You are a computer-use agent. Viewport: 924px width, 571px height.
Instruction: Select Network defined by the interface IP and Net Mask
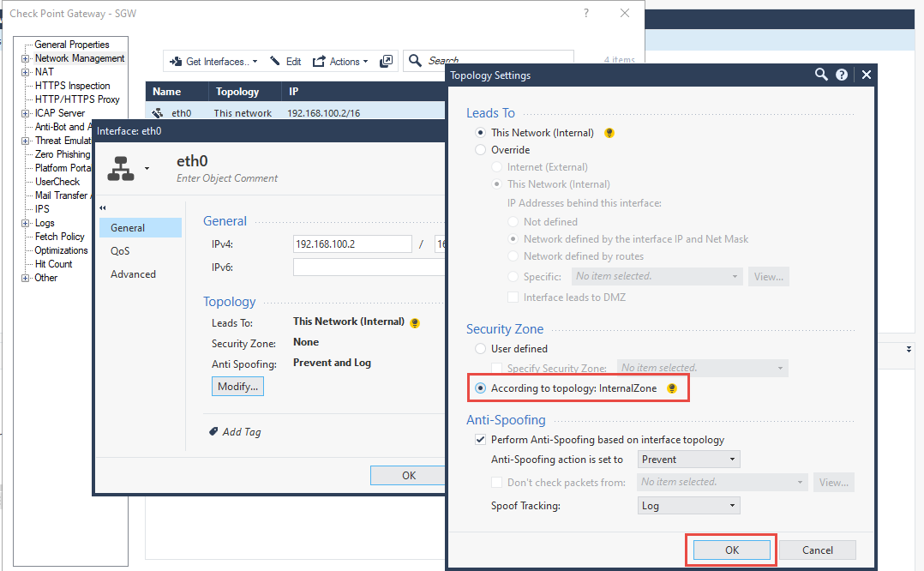point(513,238)
